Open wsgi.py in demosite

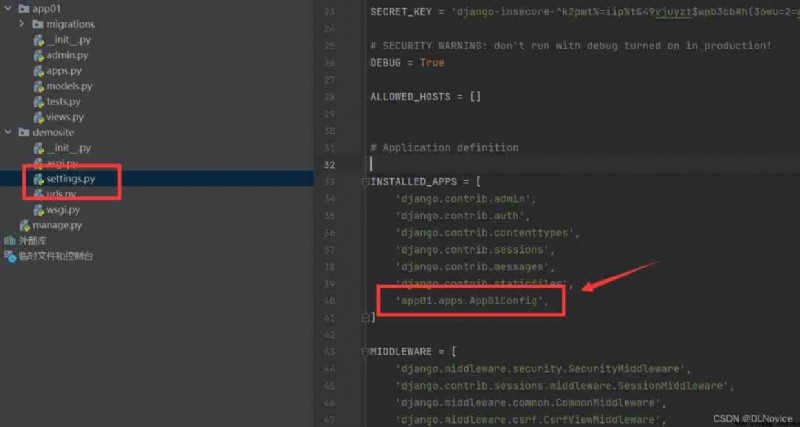(63, 210)
